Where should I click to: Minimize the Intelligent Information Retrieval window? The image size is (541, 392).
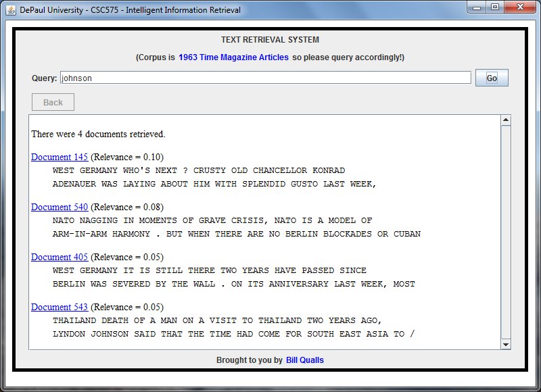pos(478,8)
